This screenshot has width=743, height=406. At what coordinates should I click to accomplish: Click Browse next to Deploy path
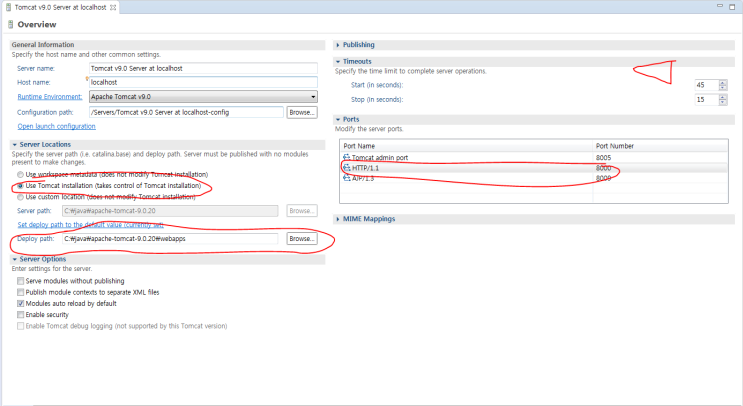tap(301, 239)
